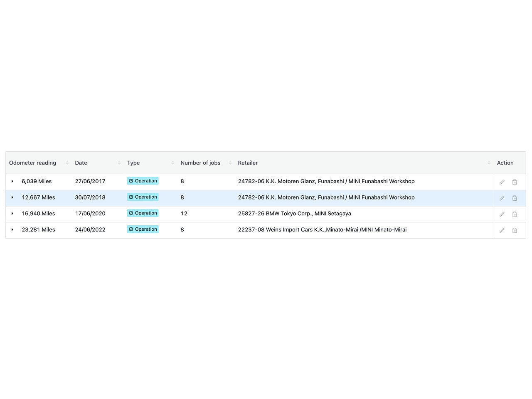Click the job count 12 cell
The width and height of the screenshot is (532, 399).
(x=184, y=214)
